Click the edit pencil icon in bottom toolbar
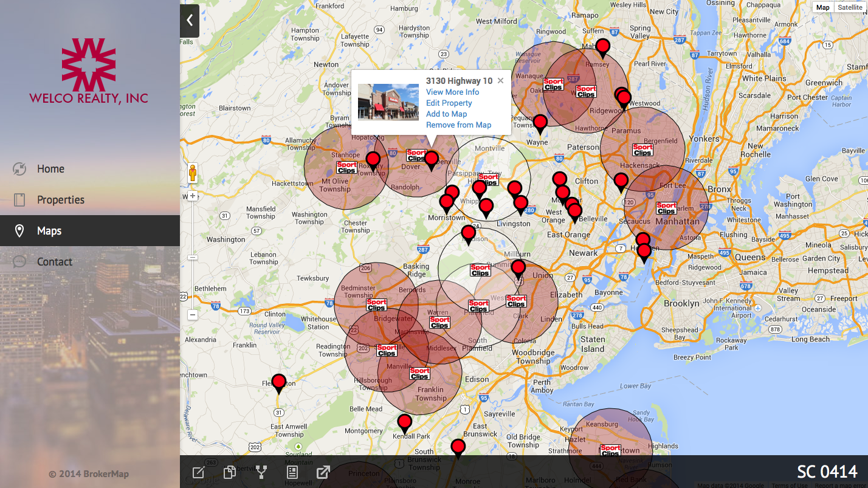This screenshot has width=868, height=488. 198,472
